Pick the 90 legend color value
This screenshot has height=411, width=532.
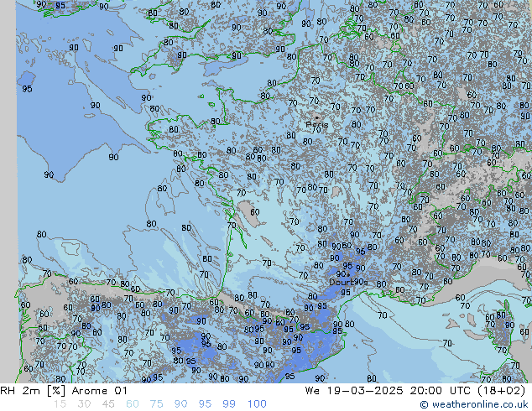click(180, 404)
